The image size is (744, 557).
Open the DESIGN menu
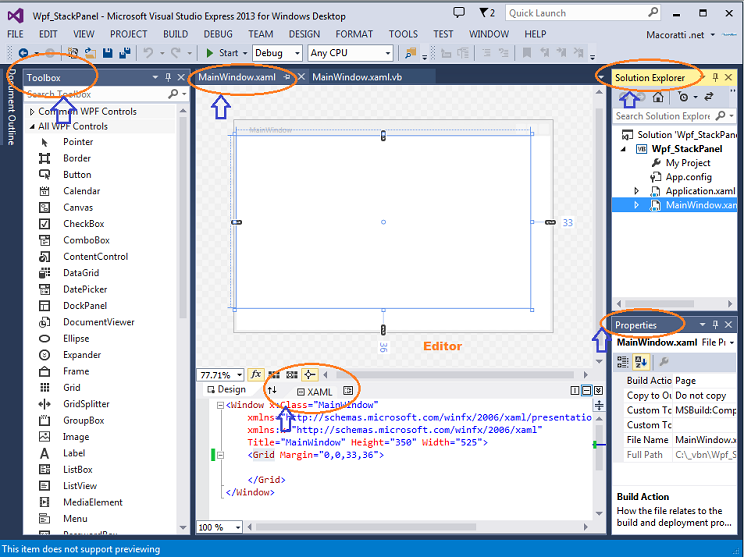(304, 34)
